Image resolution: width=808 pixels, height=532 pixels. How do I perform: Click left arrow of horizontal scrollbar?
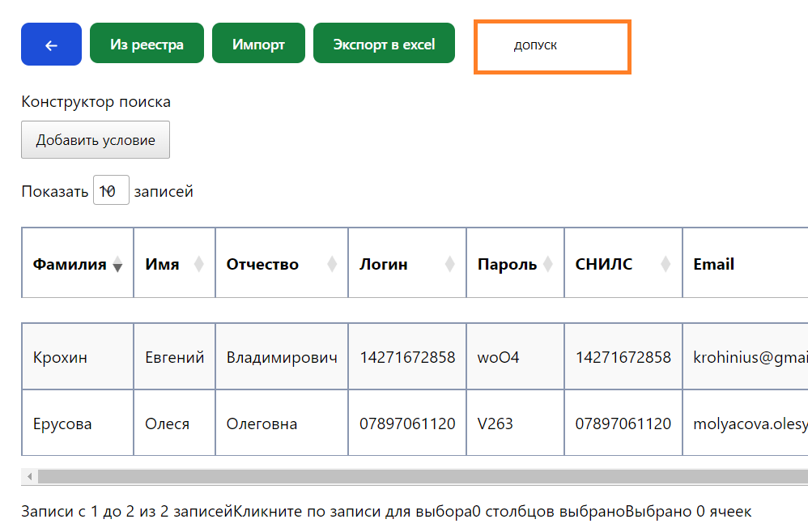pyautogui.click(x=29, y=476)
